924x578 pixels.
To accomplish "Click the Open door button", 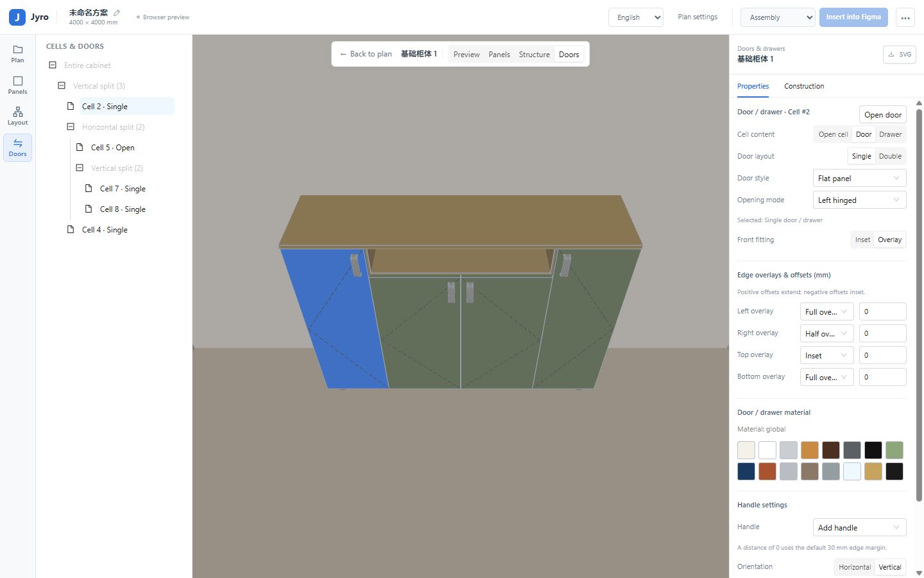I will click(x=883, y=115).
